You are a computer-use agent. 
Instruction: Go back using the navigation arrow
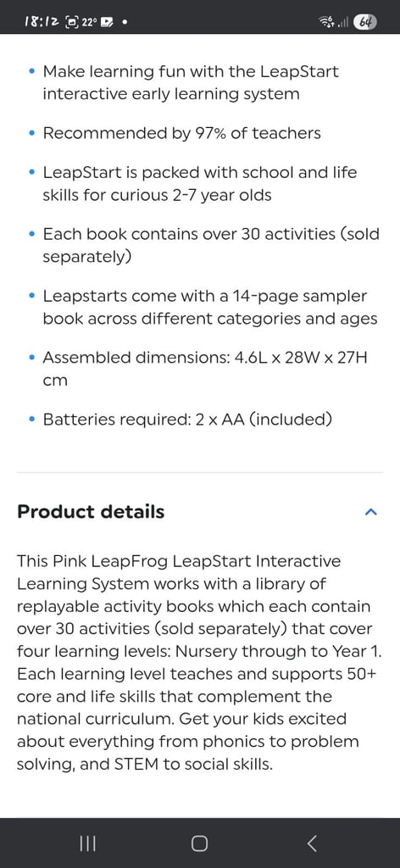pyautogui.click(x=312, y=843)
